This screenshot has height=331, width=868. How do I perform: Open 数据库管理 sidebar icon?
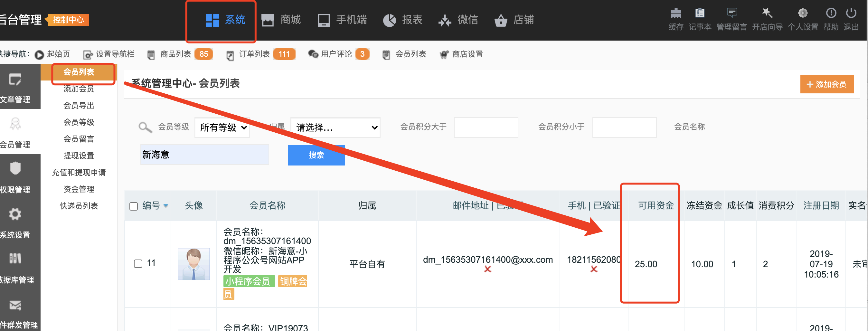tap(15, 259)
